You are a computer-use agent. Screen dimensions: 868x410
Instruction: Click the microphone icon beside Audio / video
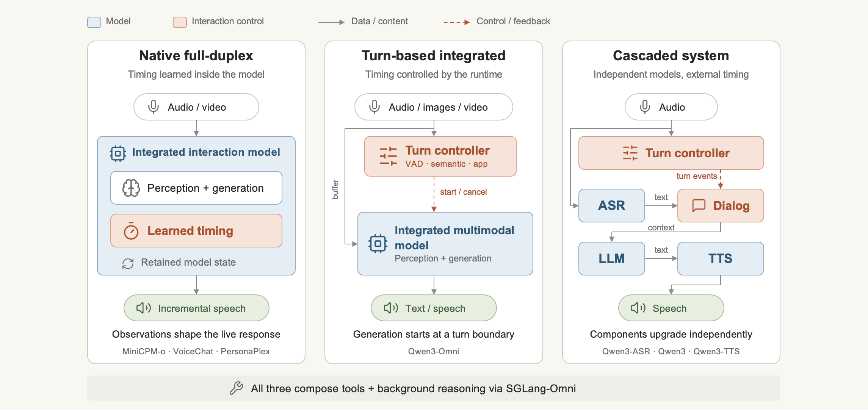click(154, 107)
